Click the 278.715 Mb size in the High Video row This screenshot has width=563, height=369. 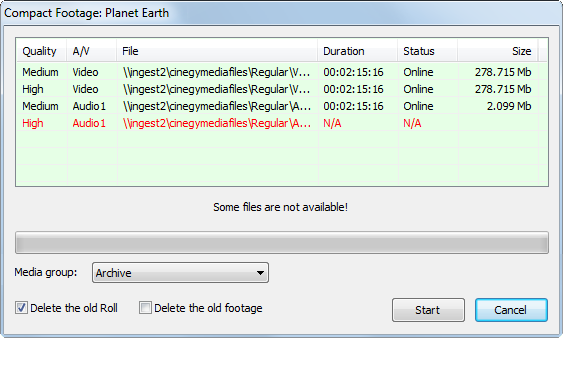click(x=503, y=89)
